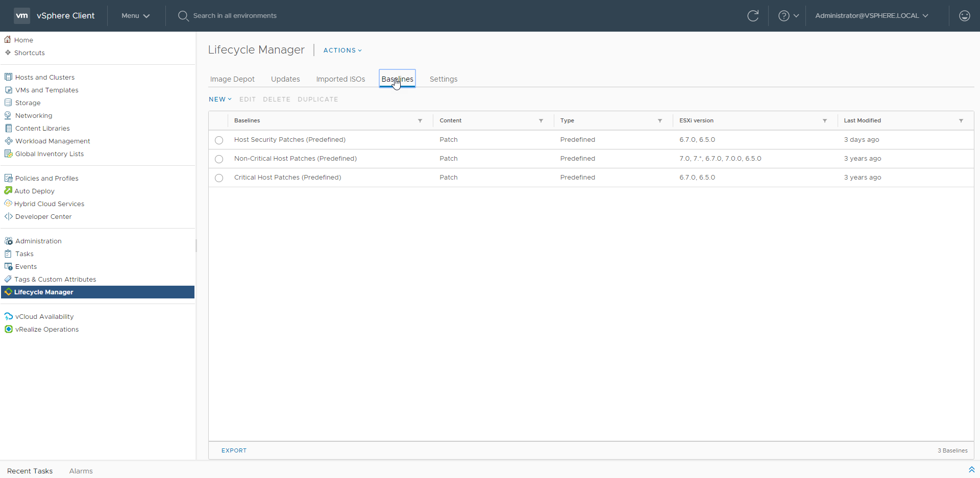
Task: Filter the ESXi version column
Action: (x=824, y=121)
